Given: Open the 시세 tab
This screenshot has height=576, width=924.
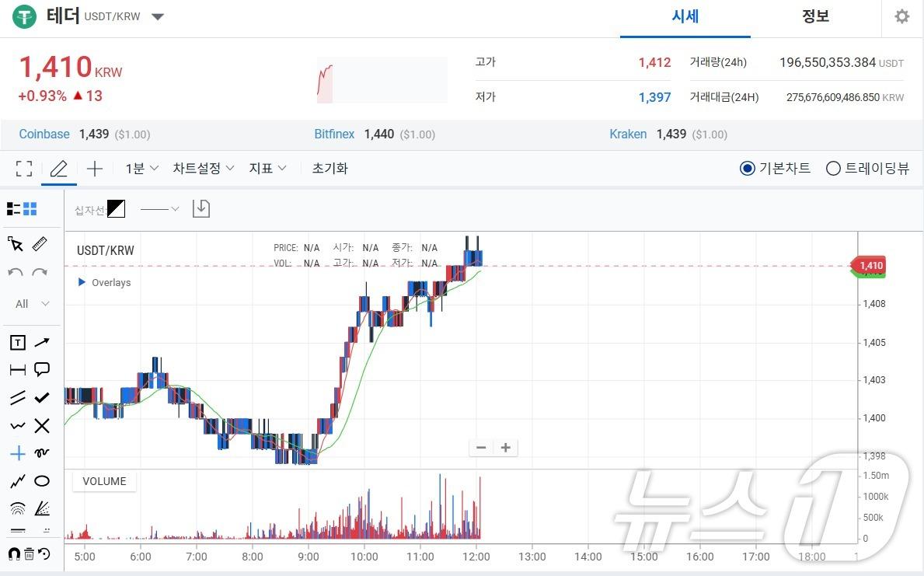Looking at the screenshot, I should coord(685,16).
